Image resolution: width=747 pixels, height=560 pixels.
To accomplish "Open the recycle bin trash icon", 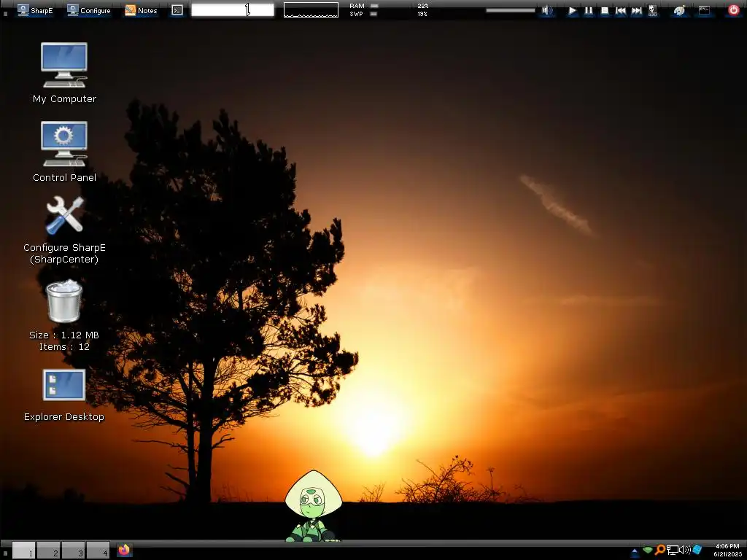I will (x=64, y=301).
